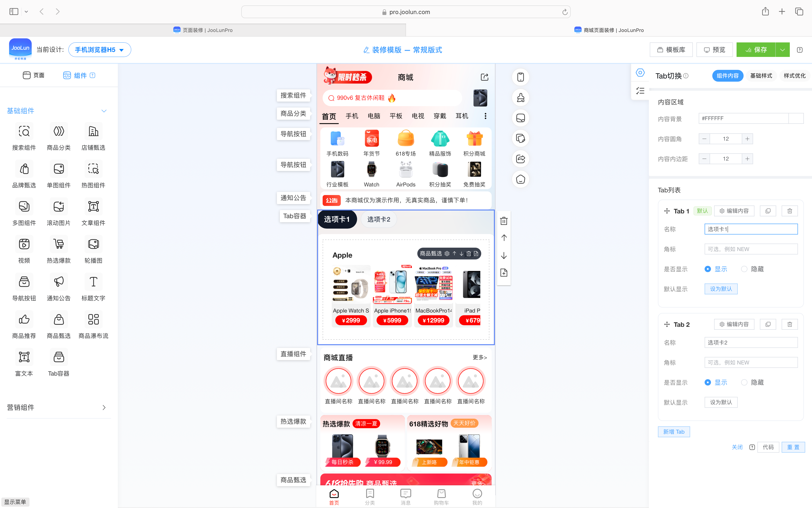
Task: Add the 多图组件 multi-image component
Action: [x=24, y=207]
